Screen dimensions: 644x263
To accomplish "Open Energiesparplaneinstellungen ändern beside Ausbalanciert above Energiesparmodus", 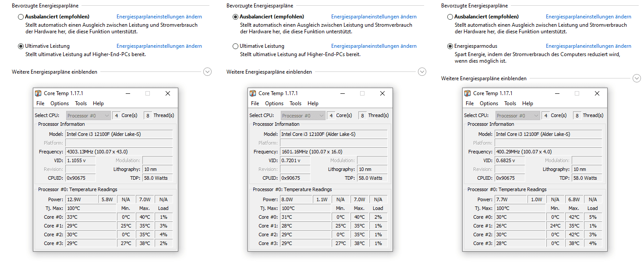I will [x=588, y=17].
